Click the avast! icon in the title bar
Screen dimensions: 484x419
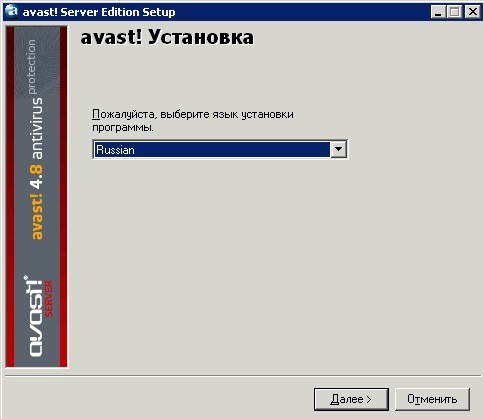click(11, 12)
